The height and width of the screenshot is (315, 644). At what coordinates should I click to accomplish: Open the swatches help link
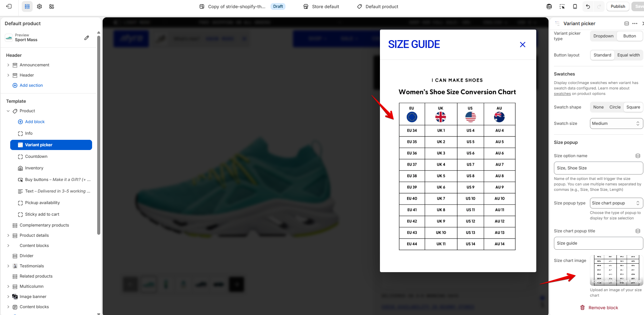[562, 94]
